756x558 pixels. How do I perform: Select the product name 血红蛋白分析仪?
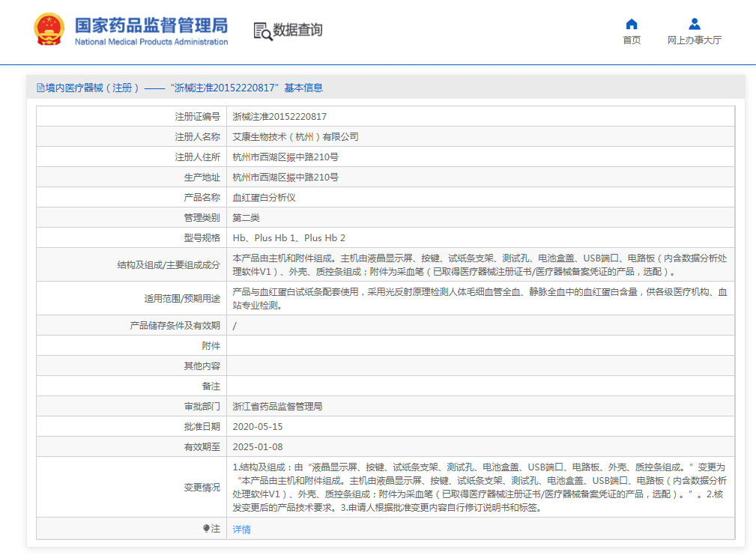[x=264, y=198]
